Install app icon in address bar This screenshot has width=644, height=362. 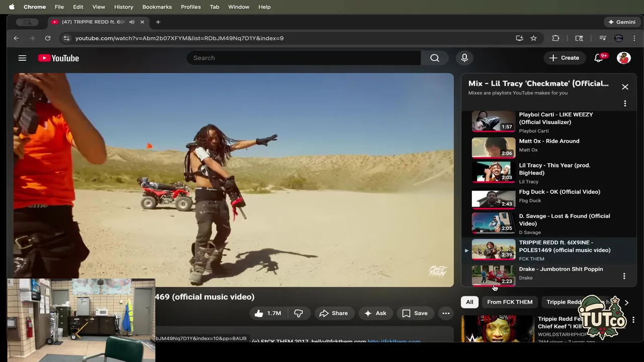519,38
